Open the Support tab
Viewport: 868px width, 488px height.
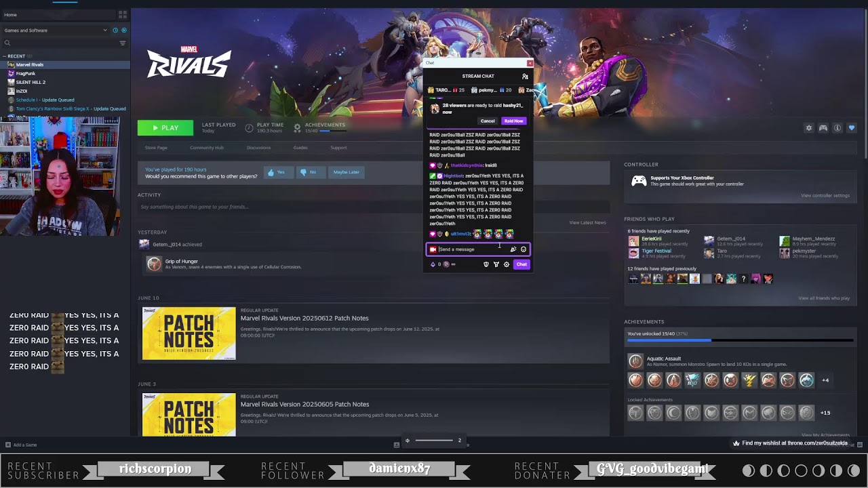(338, 148)
